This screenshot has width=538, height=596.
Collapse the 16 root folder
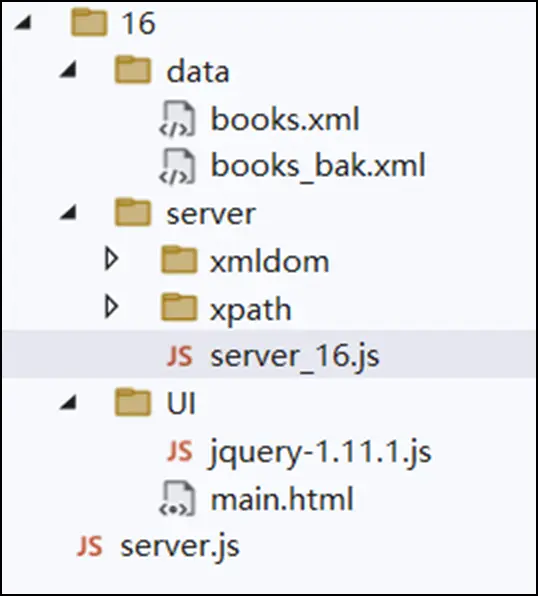pos(23,24)
